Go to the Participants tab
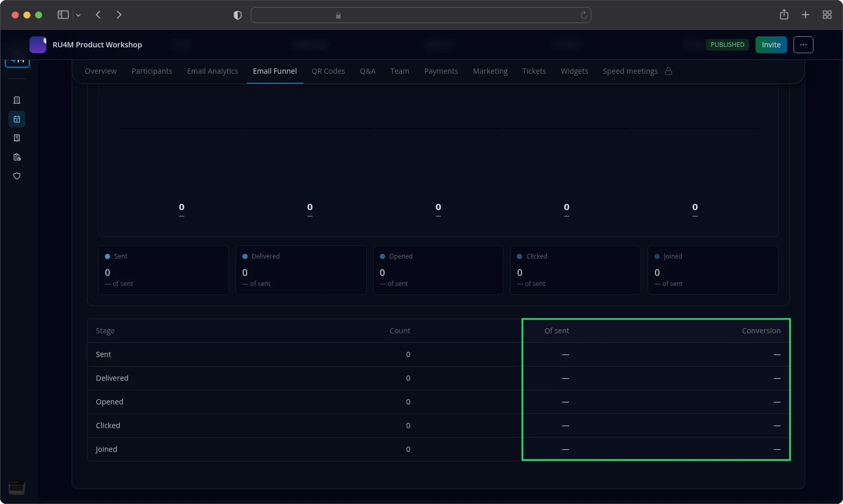 [x=152, y=71]
